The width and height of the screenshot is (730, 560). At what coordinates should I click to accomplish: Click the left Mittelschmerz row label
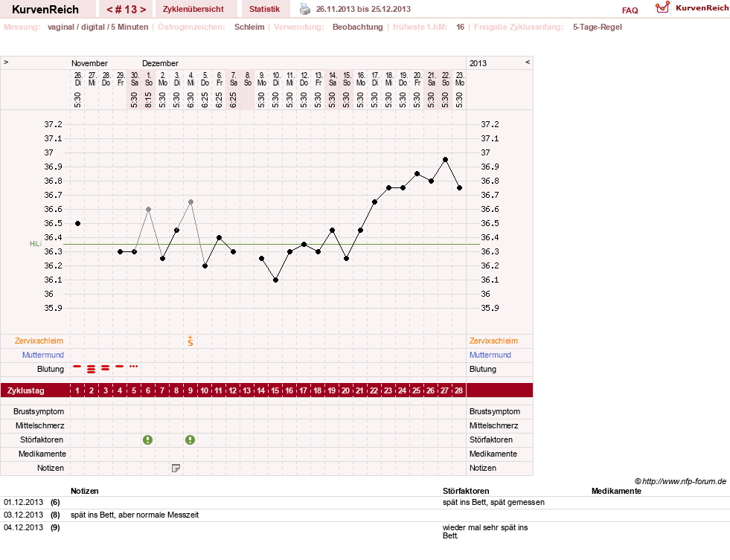(x=40, y=425)
